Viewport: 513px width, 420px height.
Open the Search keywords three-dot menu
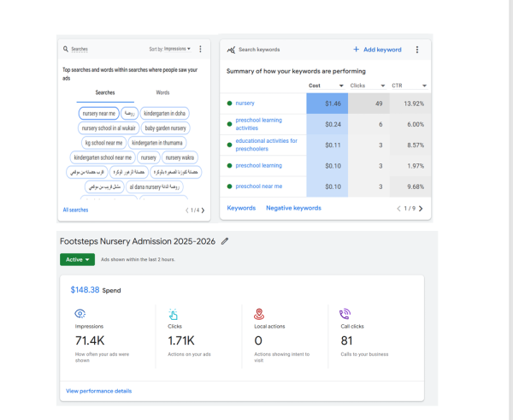pyautogui.click(x=417, y=50)
